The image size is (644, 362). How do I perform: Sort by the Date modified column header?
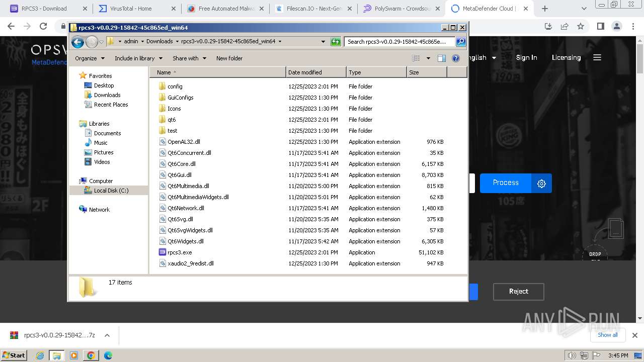[x=316, y=72]
